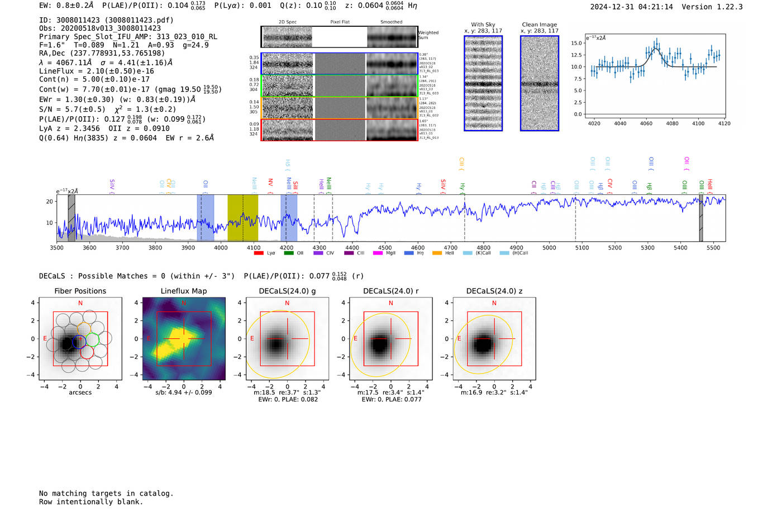Screen dimensions: 782x532
Task: Select the Clean Image cutout
Action: 540,83
